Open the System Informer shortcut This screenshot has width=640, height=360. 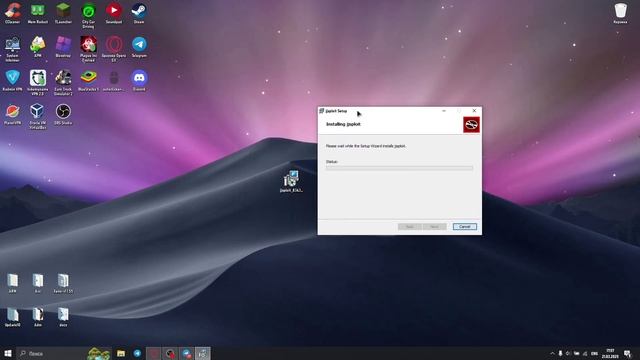tap(13, 49)
